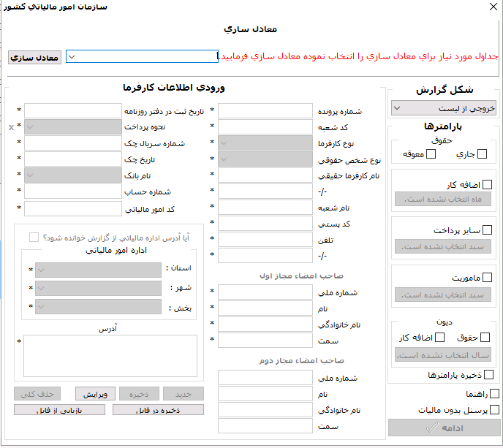This screenshot has height=448, width=503.
Task: Focus the تاريخ چک field
Action: pyautogui.click(x=73, y=159)
